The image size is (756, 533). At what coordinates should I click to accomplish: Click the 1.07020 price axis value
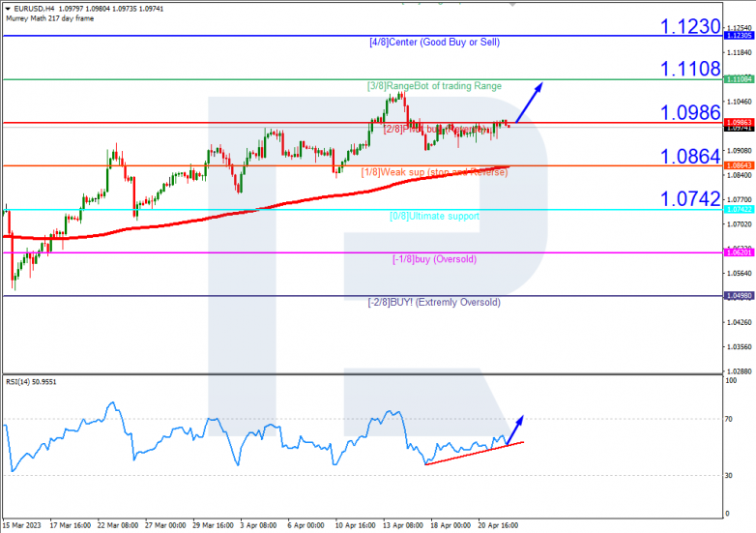click(x=740, y=224)
